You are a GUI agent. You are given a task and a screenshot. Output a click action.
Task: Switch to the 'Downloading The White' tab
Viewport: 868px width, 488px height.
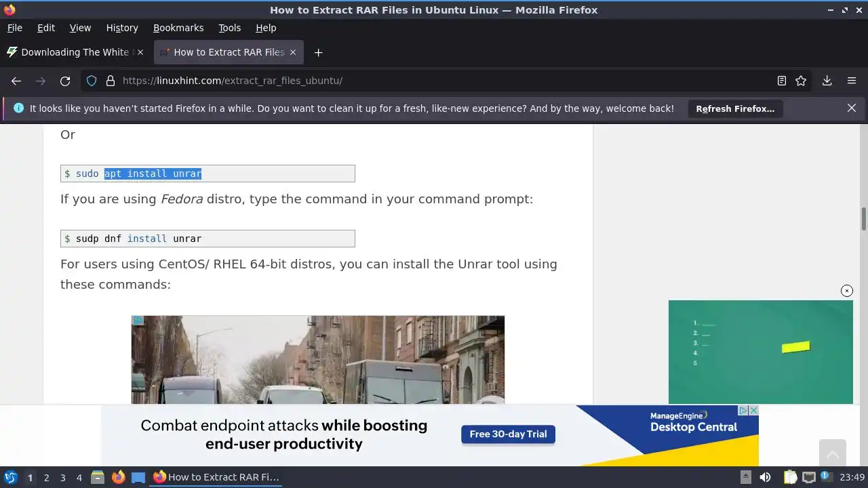[75, 52]
